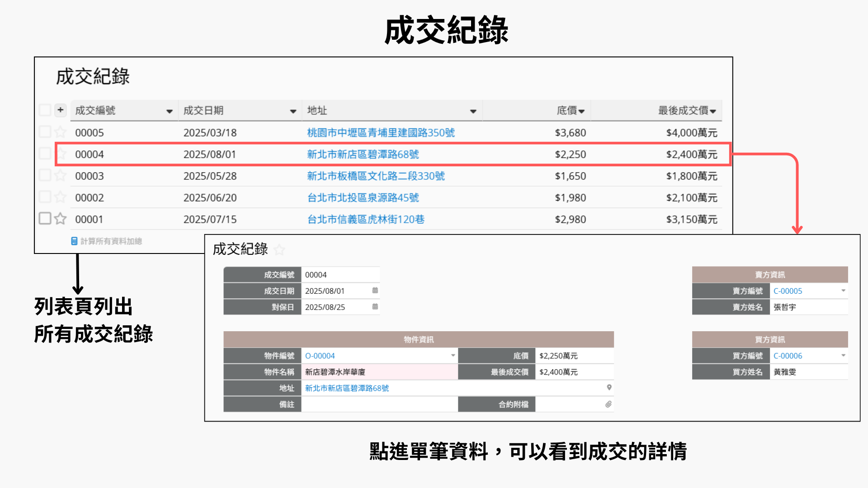Open address link 台北市信義區虎林街120巷
This screenshot has width=868, height=488.
pyautogui.click(x=366, y=220)
